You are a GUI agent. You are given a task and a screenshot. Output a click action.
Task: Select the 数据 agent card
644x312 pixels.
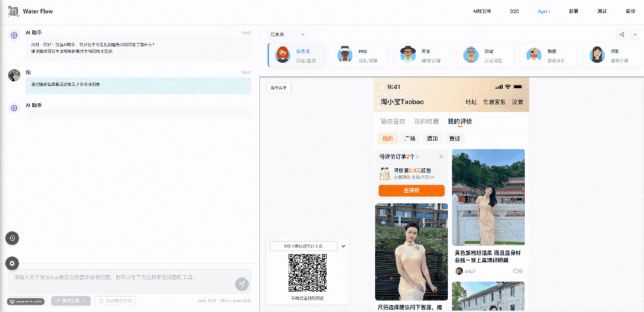click(549, 55)
